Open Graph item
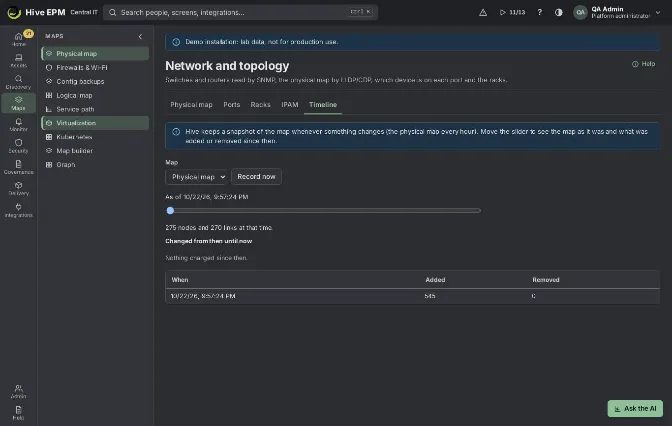The width and height of the screenshot is (672, 426). pos(95,165)
